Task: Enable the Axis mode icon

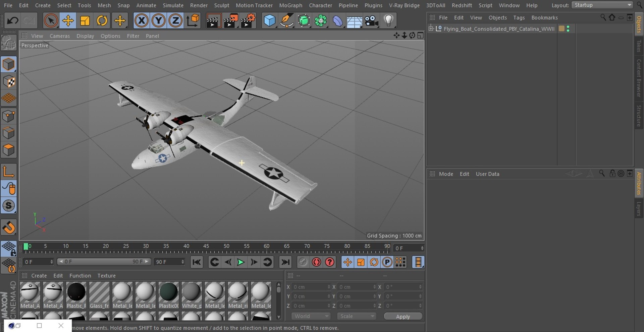Action: pyautogui.click(x=8, y=172)
